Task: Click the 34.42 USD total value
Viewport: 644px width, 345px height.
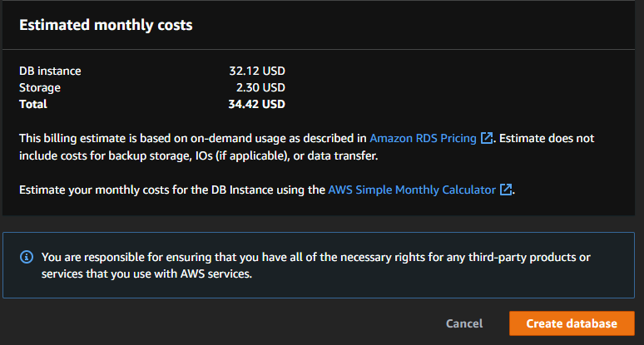Action: point(257,104)
